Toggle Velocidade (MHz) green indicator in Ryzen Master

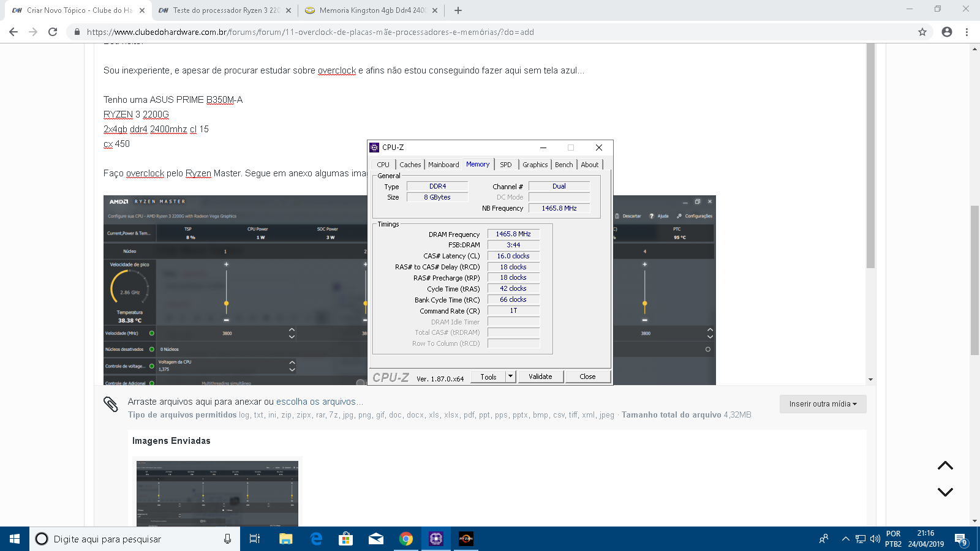[152, 333]
